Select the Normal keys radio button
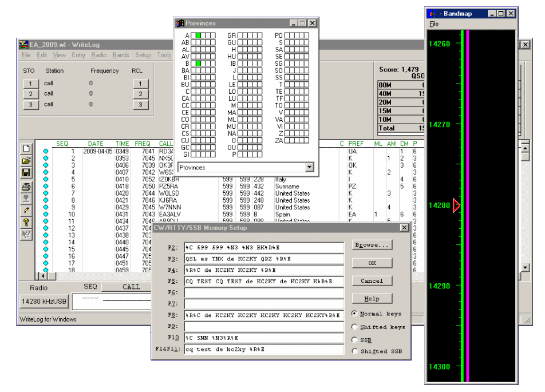This screenshot has width=545, height=392. pos(355,314)
